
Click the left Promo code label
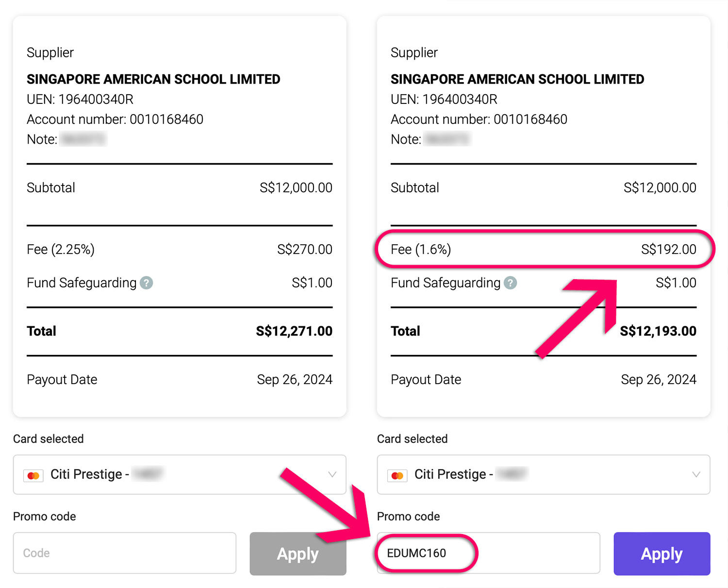pos(45,516)
